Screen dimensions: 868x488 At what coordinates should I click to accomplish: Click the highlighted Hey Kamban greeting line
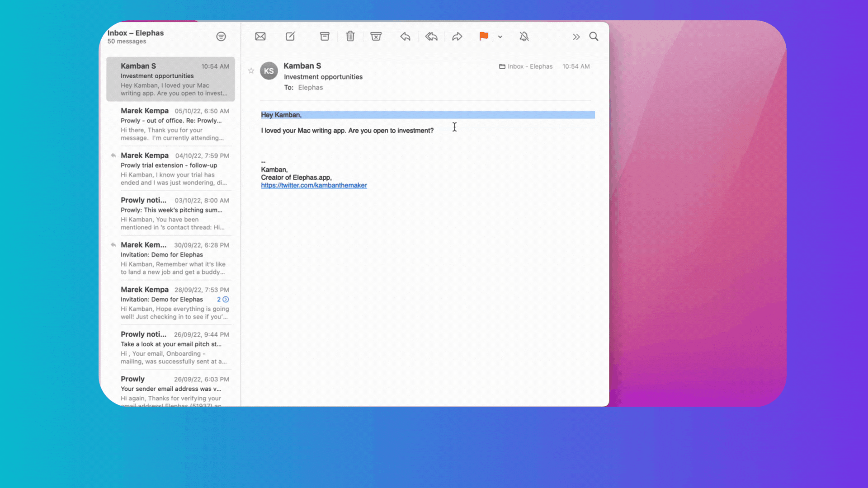[x=428, y=115]
